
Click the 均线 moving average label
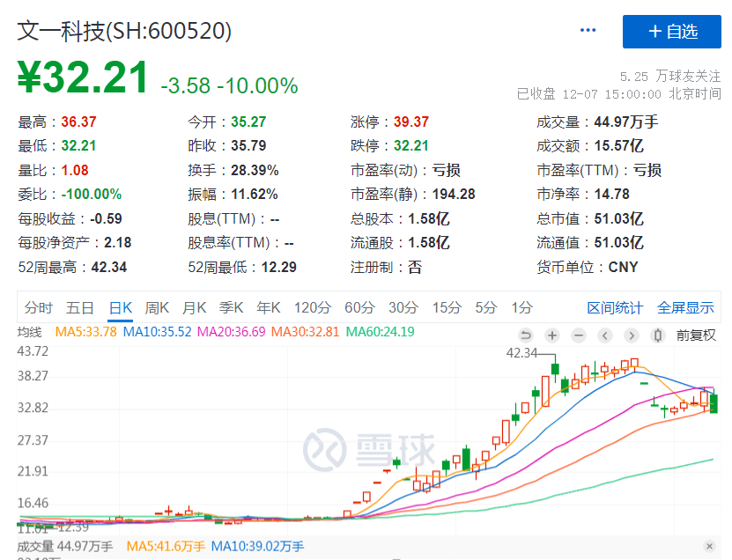click(29, 332)
